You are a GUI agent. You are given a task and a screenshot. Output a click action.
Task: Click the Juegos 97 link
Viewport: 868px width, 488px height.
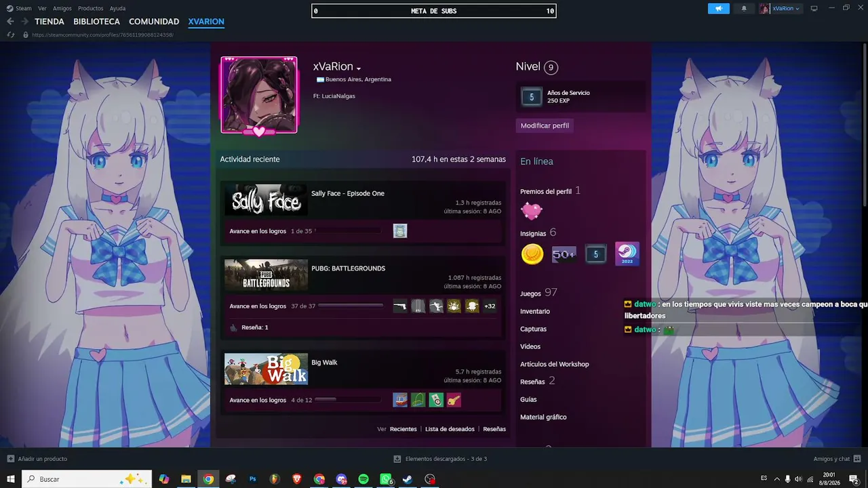538,293
